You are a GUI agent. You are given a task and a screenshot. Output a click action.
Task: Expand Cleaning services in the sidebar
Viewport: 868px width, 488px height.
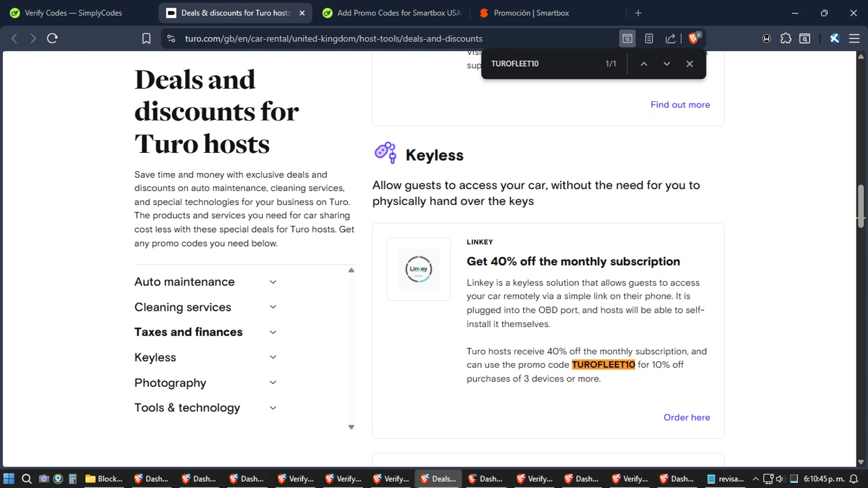(273, 307)
